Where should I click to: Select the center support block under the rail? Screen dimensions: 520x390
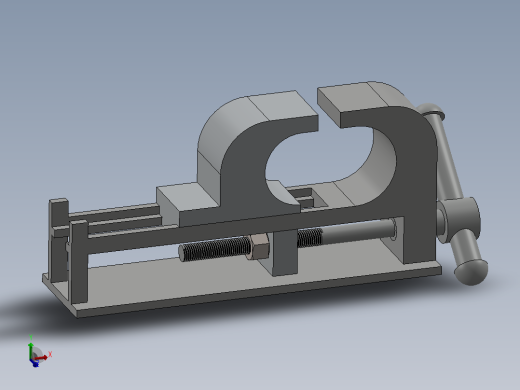[285, 253]
